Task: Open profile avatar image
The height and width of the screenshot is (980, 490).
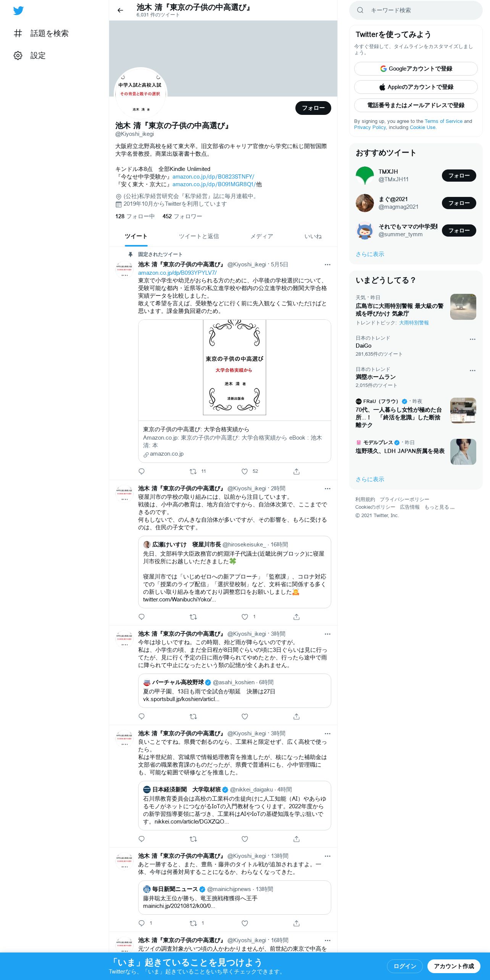Action: click(140, 93)
